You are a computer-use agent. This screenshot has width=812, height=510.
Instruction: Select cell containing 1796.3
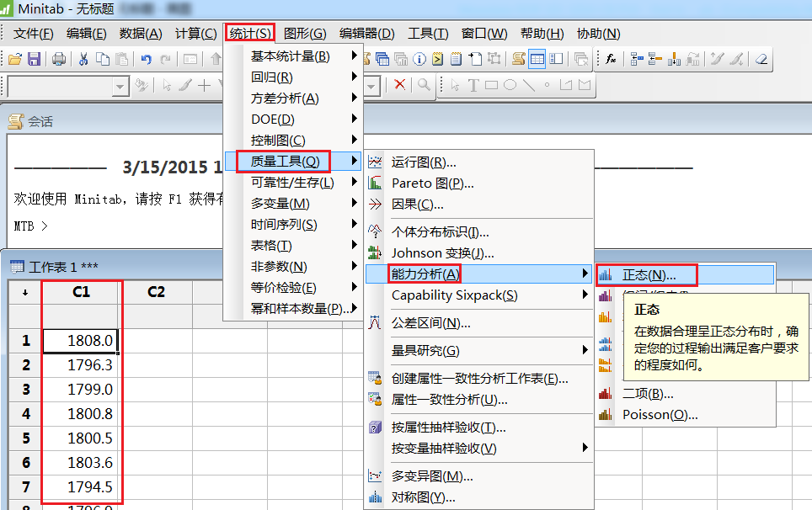click(81, 365)
